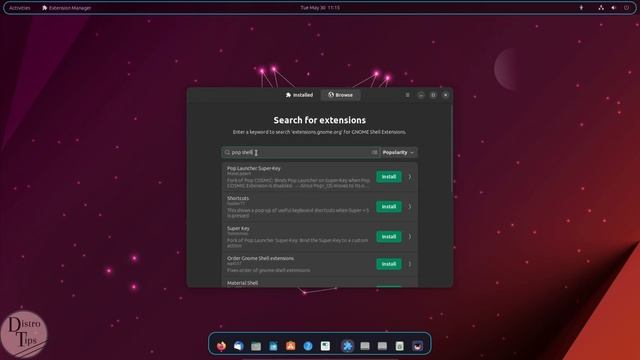
Task: Launch Firefox from the dock
Action: click(221, 346)
